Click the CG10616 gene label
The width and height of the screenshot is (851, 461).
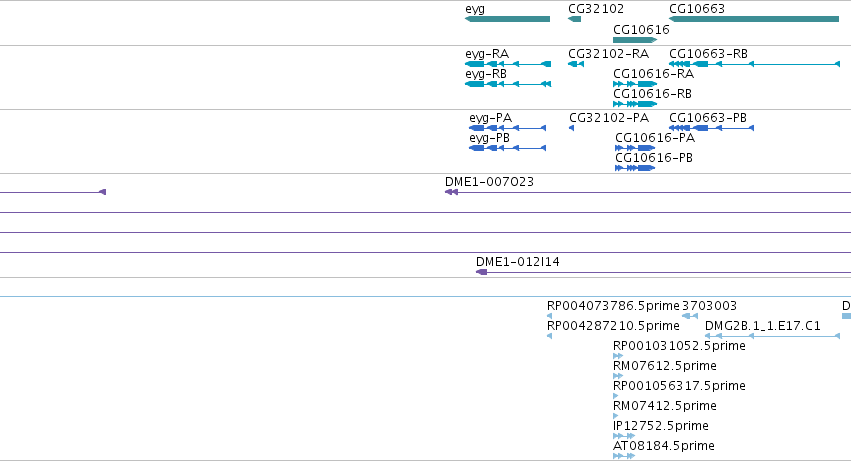641,30
